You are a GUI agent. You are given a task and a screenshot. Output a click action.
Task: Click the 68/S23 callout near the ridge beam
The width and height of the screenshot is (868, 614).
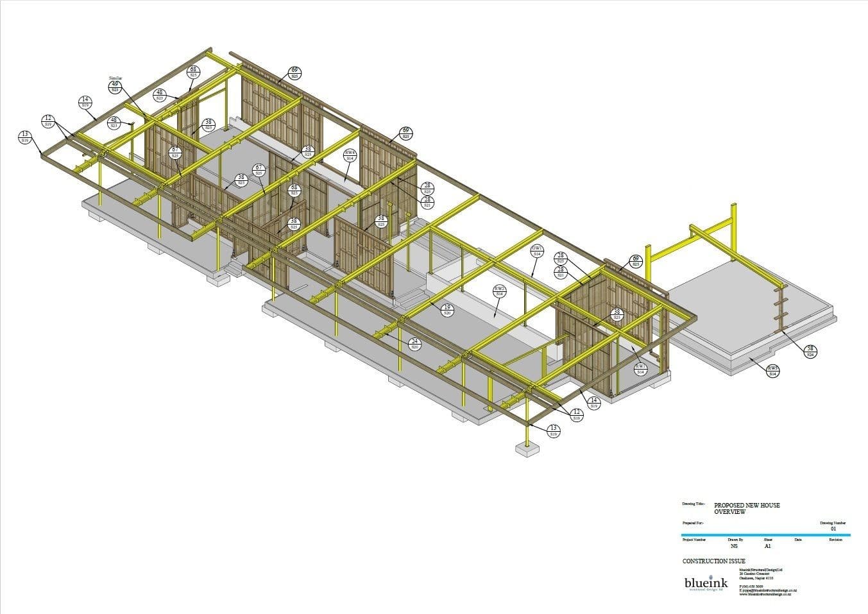click(x=194, y=71)
